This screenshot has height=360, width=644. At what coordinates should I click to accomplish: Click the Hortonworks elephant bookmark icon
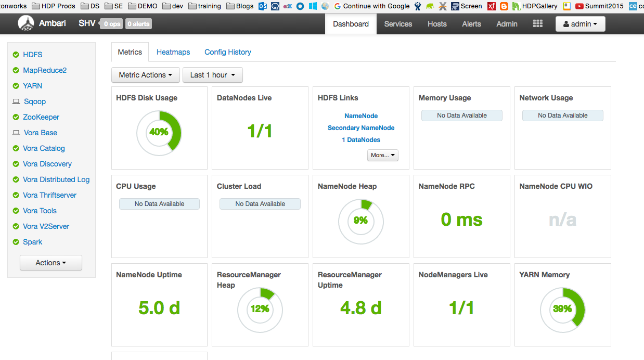coord(430,6)
